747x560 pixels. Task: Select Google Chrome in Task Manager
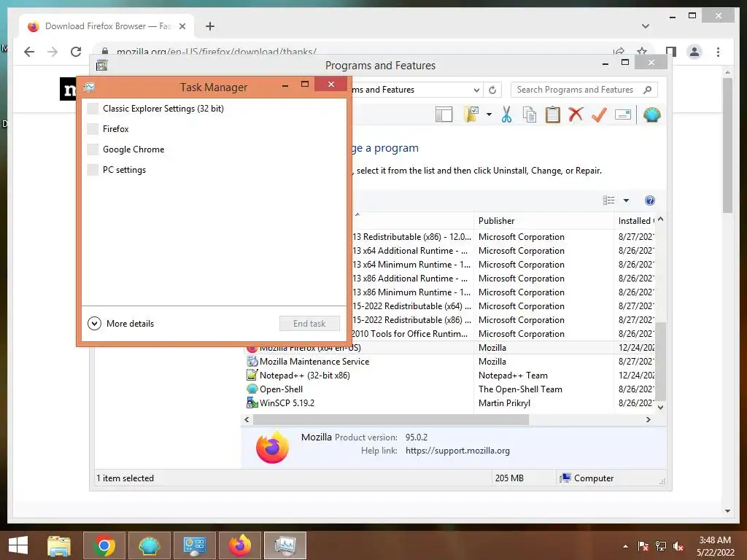pyautogui.click(x=214, y=149)
